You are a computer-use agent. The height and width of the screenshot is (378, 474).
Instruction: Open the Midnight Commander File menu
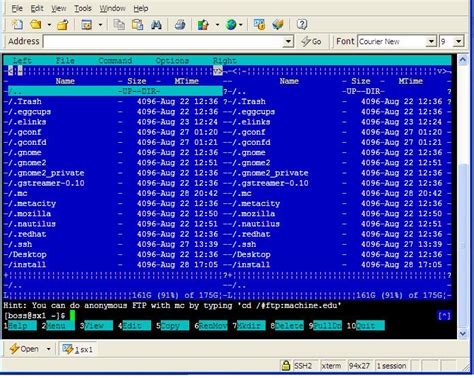coord(65,61)
